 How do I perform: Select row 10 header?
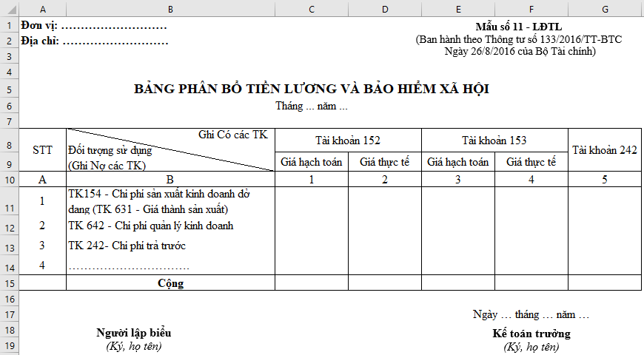coord(9,180)
